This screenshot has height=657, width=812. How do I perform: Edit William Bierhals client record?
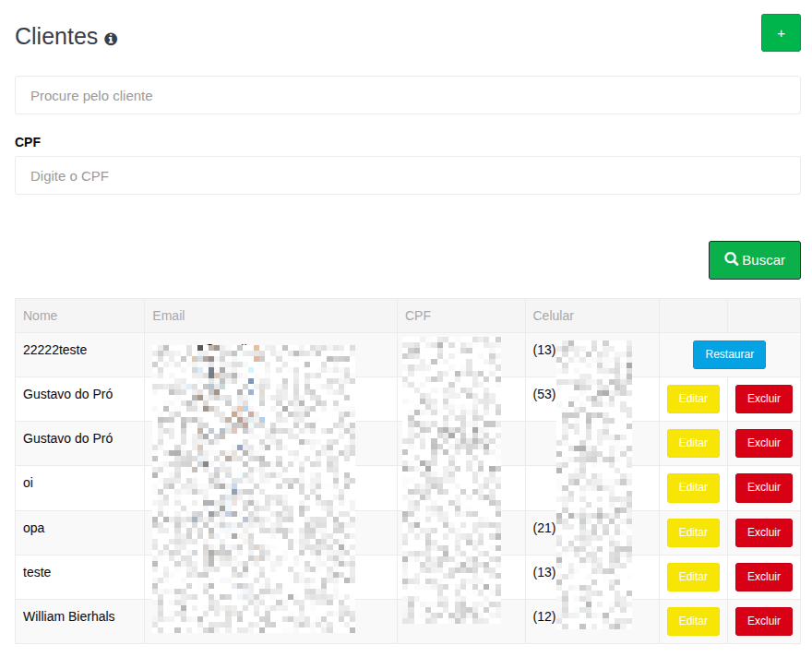tap(693, 621)
